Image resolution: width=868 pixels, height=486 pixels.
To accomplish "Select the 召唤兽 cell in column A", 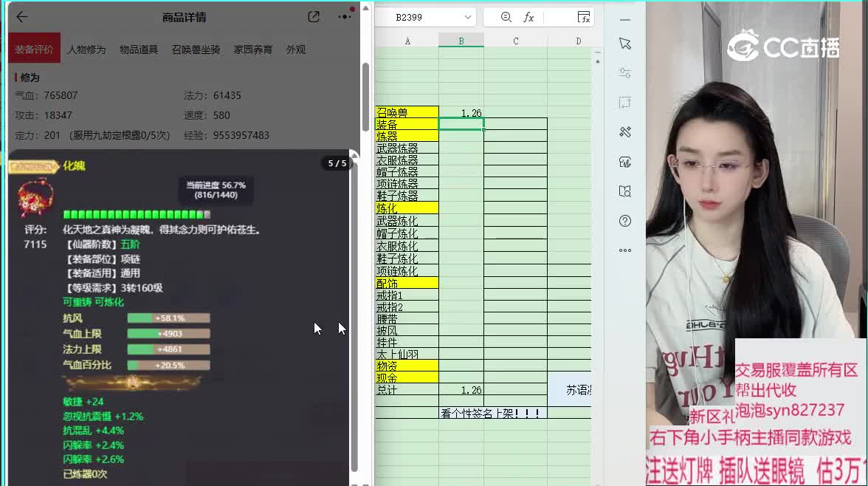I will [407, 112].
